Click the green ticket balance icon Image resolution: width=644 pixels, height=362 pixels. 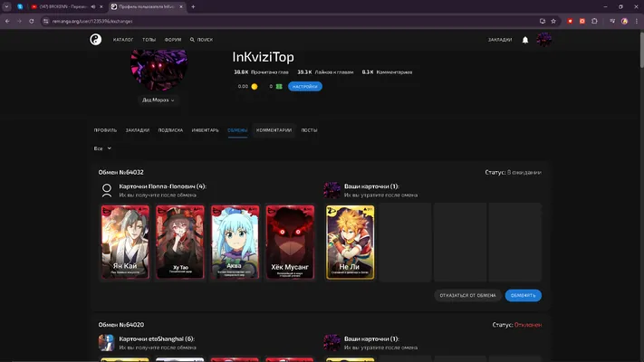279,86
